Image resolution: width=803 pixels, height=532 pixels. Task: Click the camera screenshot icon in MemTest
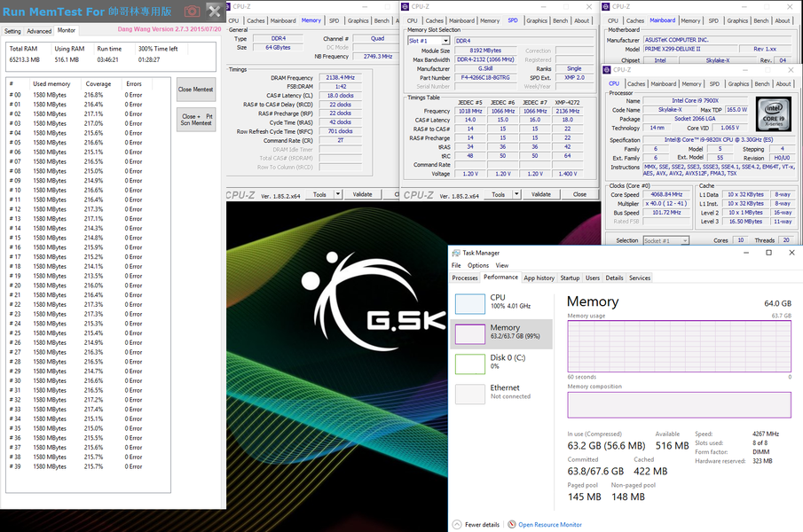pos(192,11)
